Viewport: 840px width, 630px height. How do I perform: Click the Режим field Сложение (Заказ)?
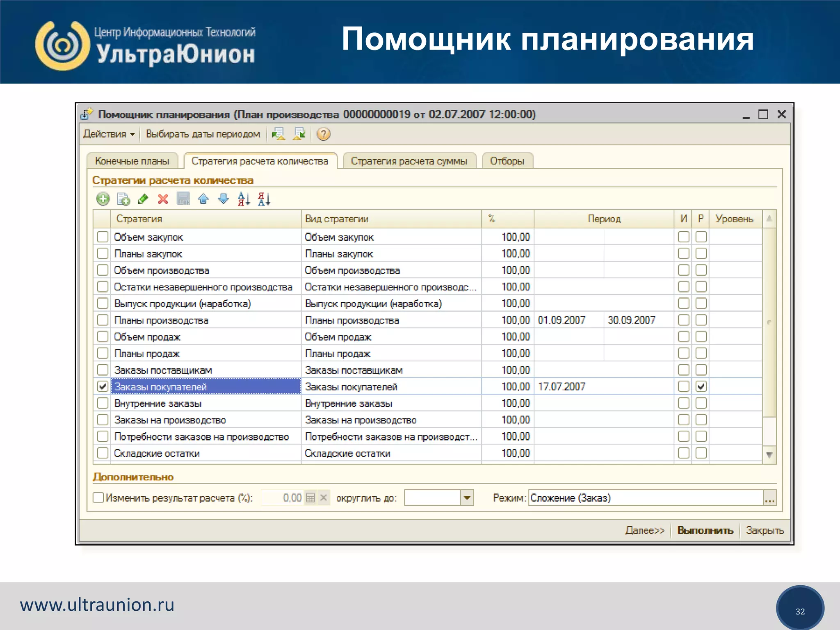tap(646, 498)
